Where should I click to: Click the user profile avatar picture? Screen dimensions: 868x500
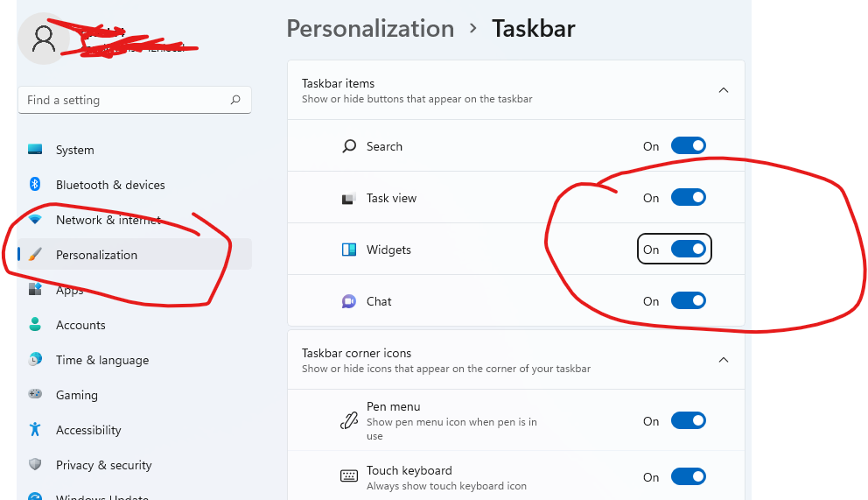pos(43,39)
